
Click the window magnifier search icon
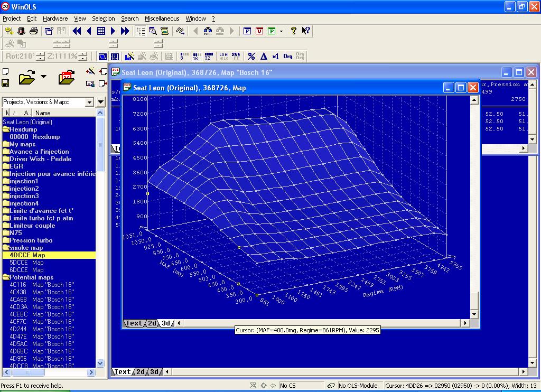tap(153, 31)
